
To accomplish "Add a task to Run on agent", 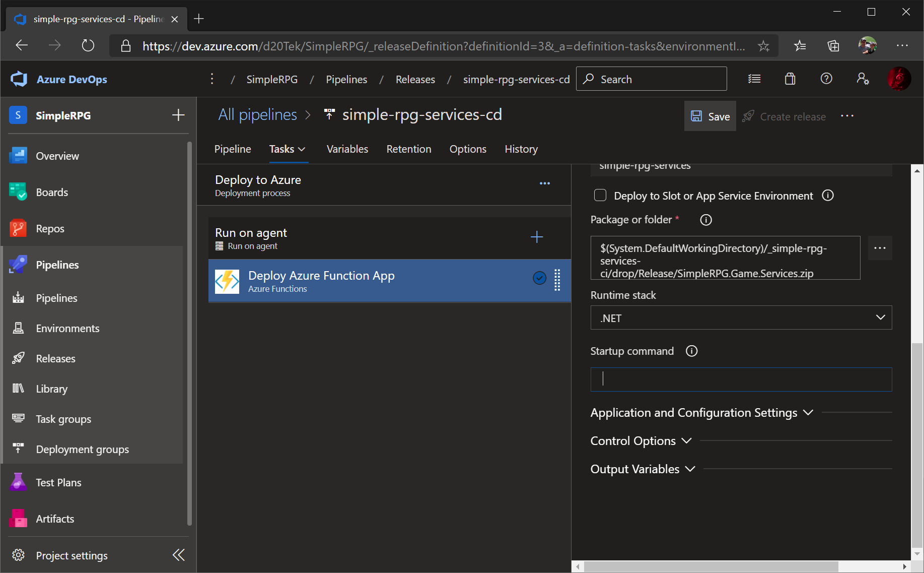I will [x=537, y=237].
